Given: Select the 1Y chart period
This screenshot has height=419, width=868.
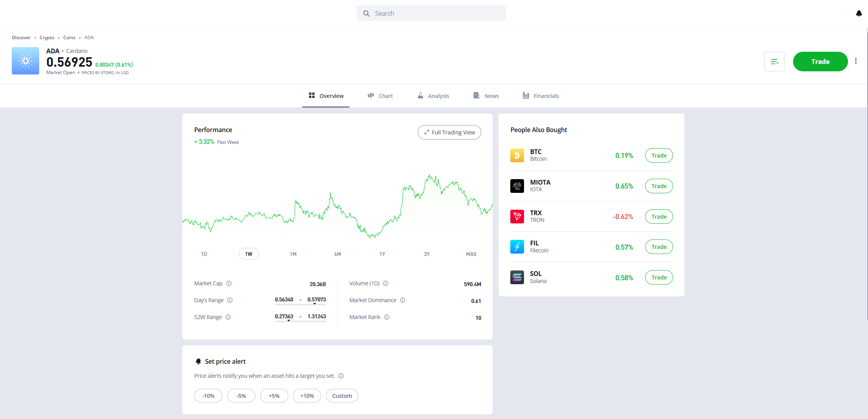Looking at the screenshot, I should tap(382, 254).
